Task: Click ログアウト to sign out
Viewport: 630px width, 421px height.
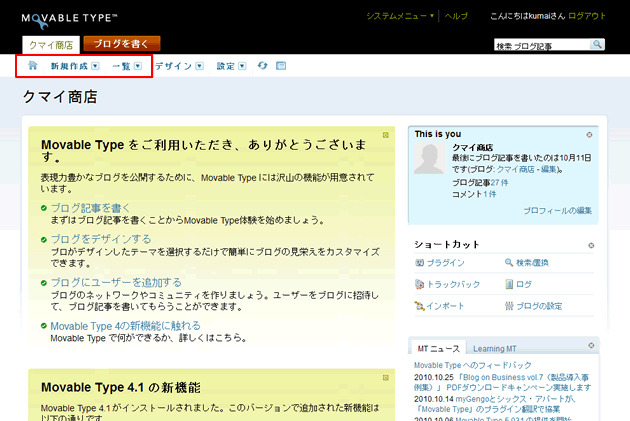Action: tap(587, 16)
